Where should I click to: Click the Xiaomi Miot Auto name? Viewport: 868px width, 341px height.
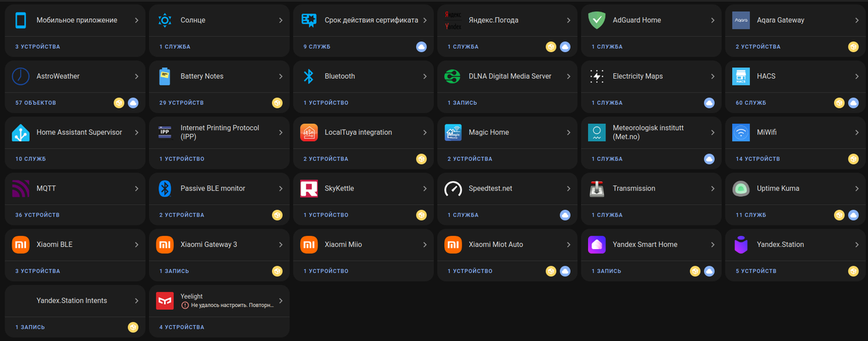[495, 245]
